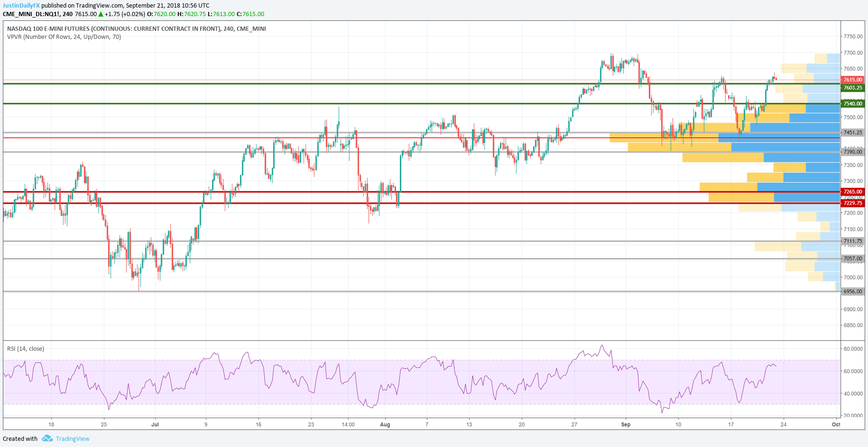
Task: Click the O:7620.00 open value
Action: [161, 14]
